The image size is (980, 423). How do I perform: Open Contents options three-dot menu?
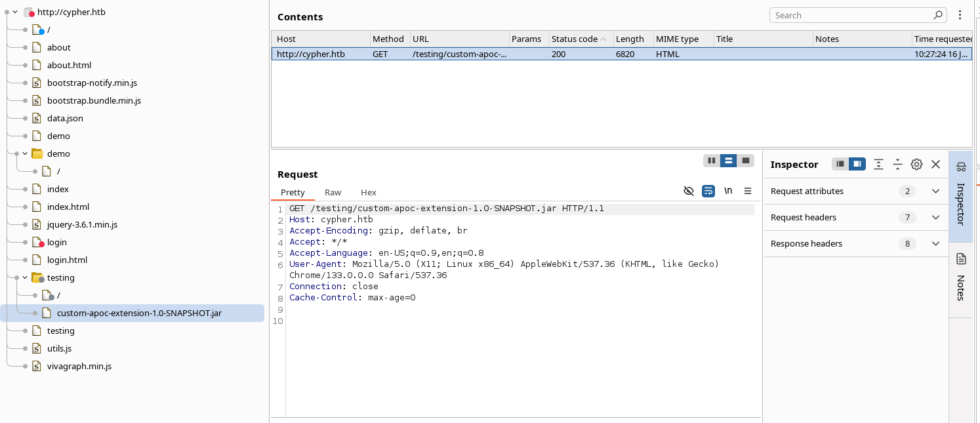[x=960, y=15]
